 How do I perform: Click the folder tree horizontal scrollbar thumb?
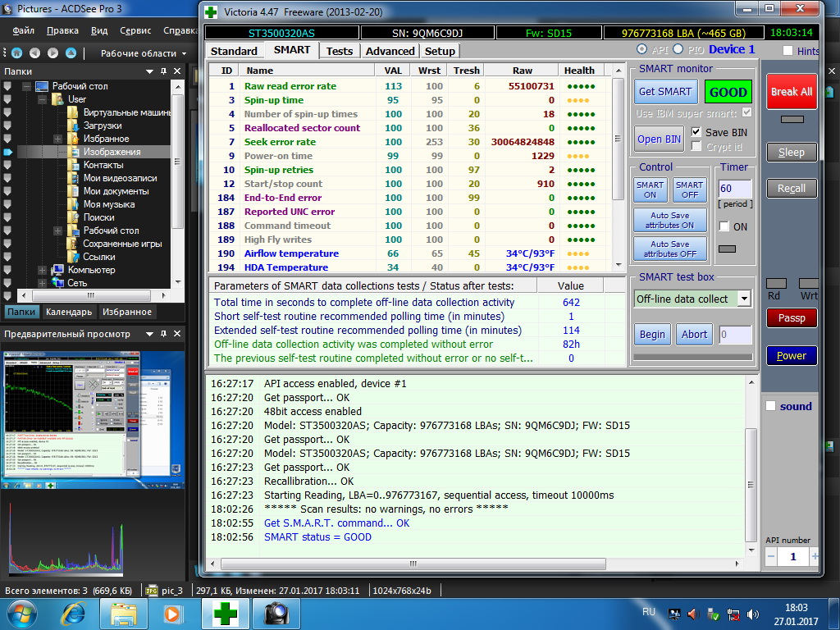91,295
